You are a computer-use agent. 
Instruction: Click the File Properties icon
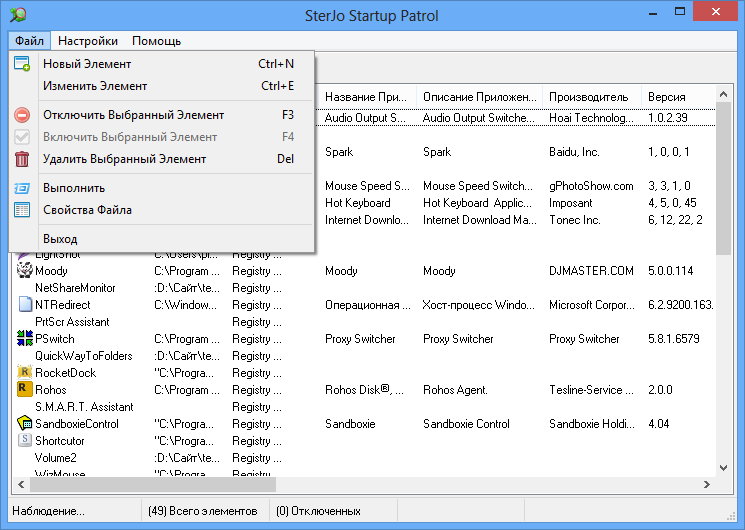click(22, 210)
